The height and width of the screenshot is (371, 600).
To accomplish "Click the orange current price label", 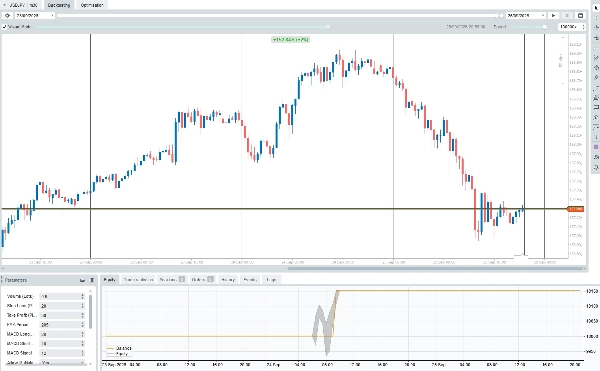I will [576, 209].
